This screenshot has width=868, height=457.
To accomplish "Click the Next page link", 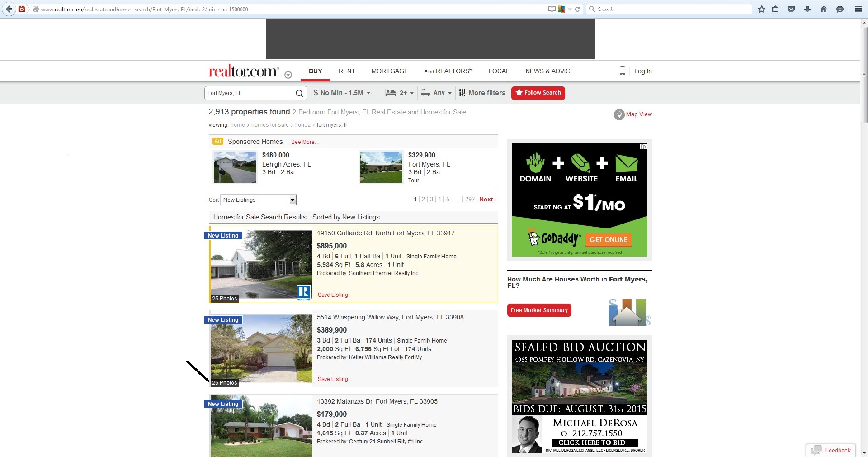I will [488, 200].
